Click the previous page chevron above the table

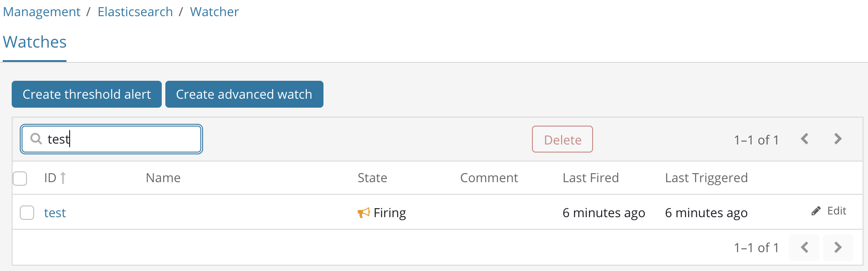pyautogui.click(x=805, y=139)
